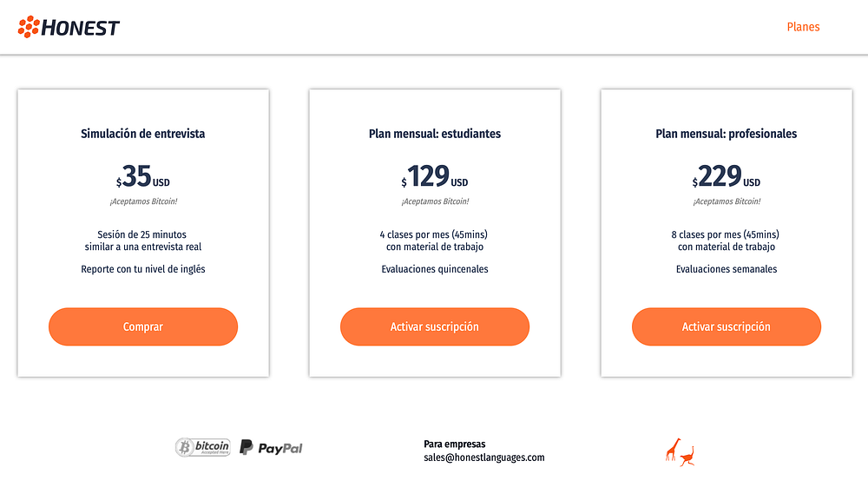Click the 'Plan mensual: profesionales' heading

click(x=727, y=134)
